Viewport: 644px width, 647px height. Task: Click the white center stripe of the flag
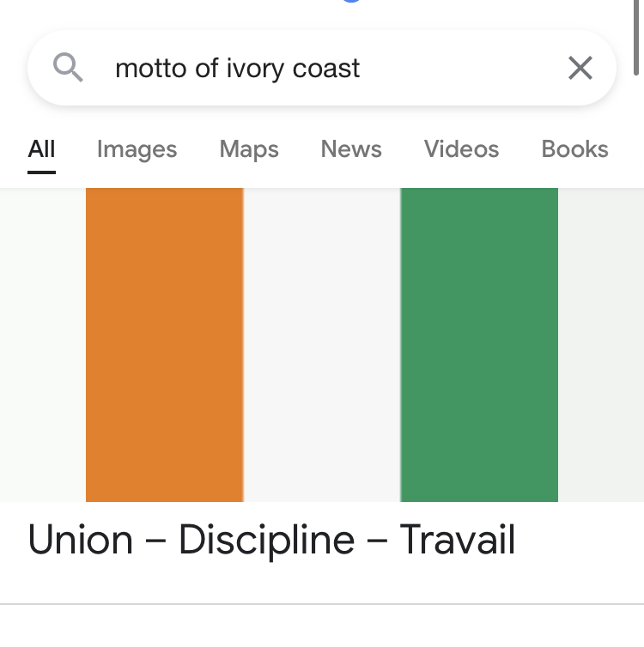coord(322,344)
